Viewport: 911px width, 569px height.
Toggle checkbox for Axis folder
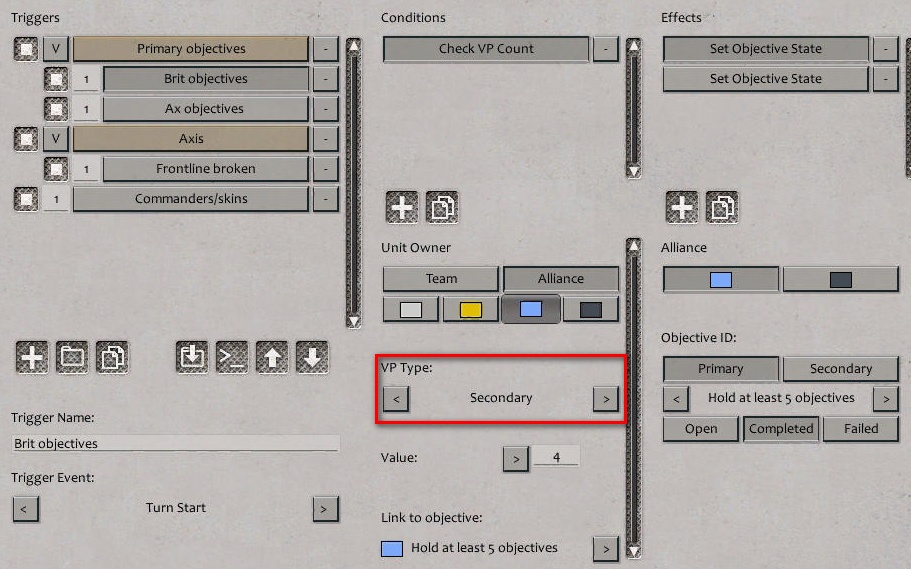26,139
